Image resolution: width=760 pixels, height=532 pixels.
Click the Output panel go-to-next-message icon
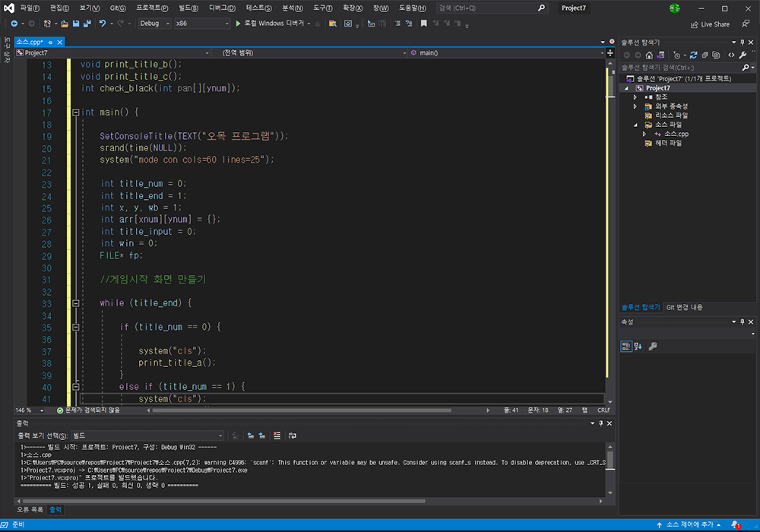pos(261,435)
